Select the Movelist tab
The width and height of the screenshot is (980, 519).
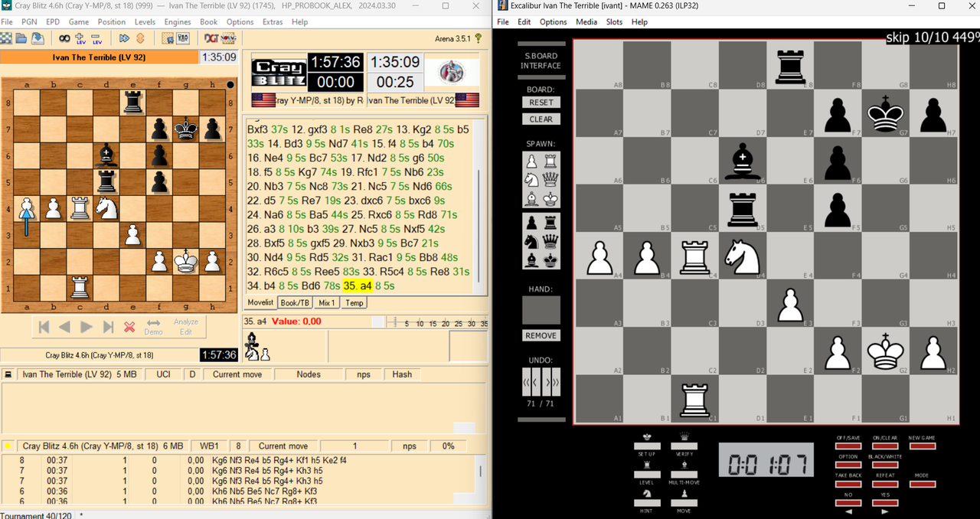click(x=260, y=302)
